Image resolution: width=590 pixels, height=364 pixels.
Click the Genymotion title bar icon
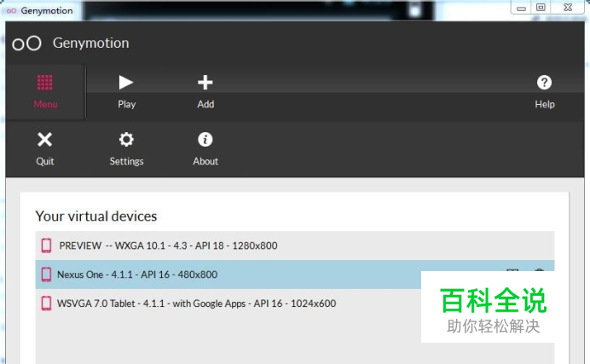click(x=11, y=11)
